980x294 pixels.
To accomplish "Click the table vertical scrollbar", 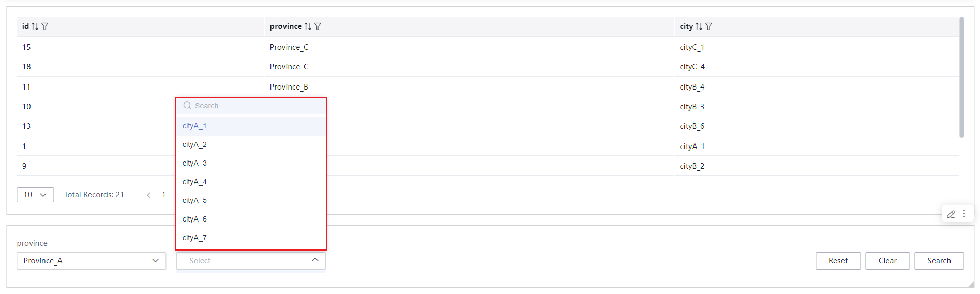I will coord(961,78).
